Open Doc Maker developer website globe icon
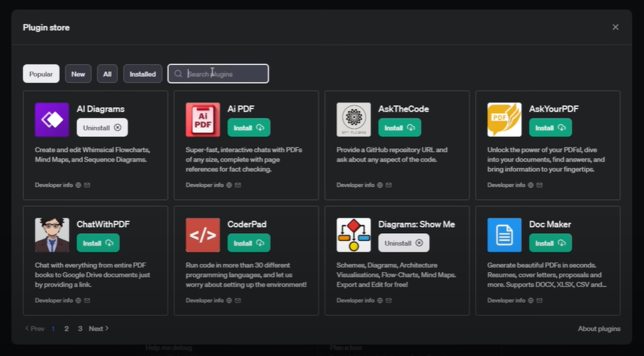 coord(530,301)
